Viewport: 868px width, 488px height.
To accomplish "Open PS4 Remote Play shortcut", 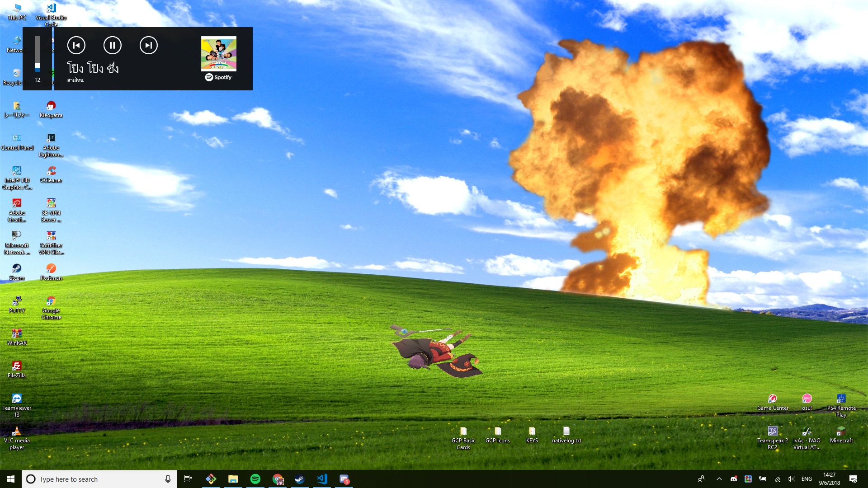I will tap(841, 405).
